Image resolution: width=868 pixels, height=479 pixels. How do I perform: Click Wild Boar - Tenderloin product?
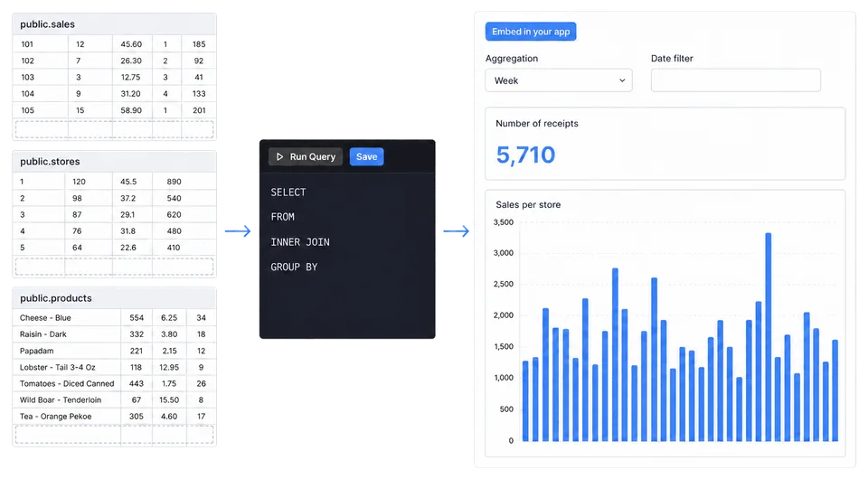tap(61, 399)
